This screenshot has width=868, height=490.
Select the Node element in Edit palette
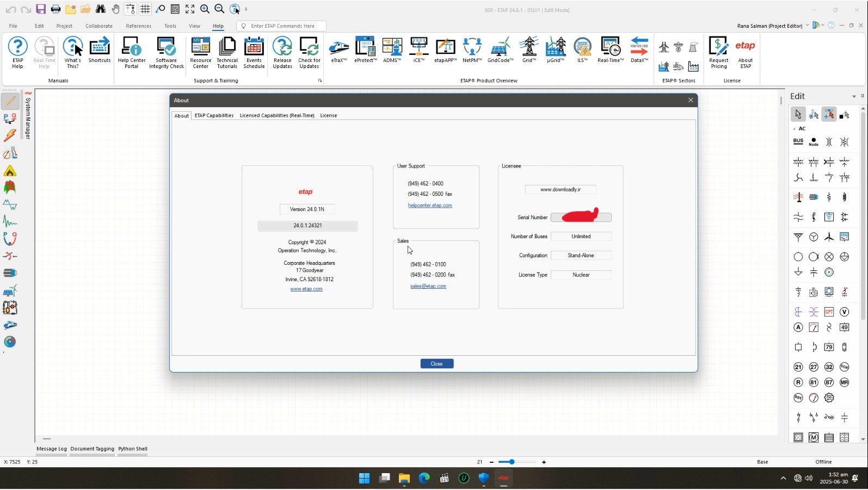[x=814, y=142]
